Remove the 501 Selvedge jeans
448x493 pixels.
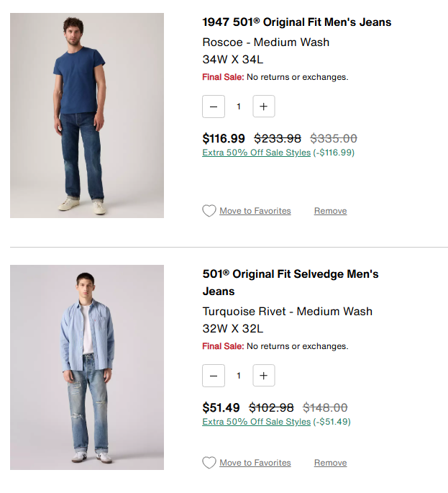330,463
